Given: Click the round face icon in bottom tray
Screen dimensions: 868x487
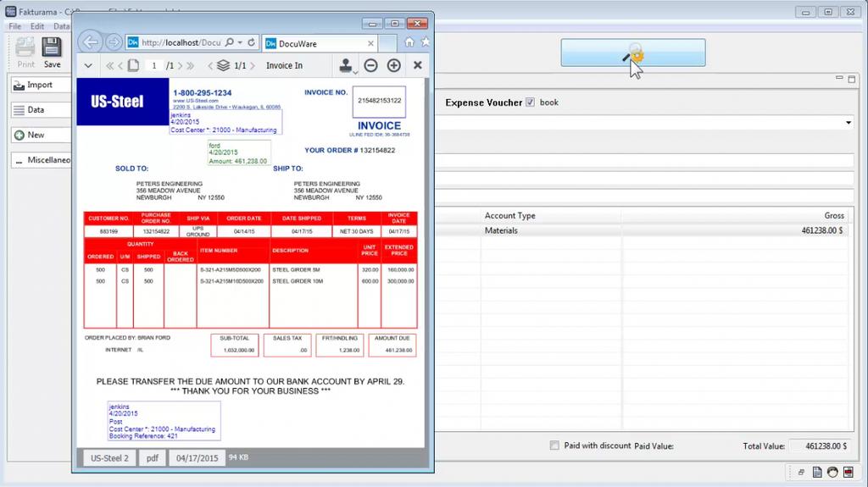Looking at the screenshot, I should pos(832,472).
